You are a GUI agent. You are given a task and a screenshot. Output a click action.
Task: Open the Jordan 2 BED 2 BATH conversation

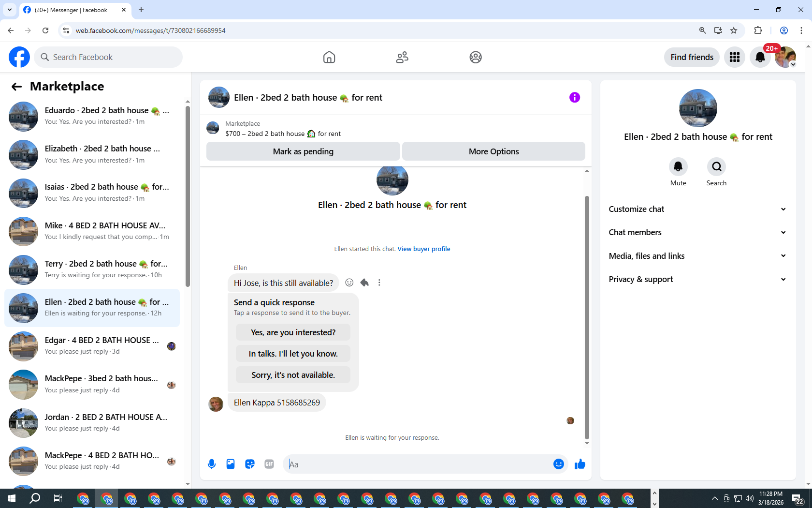[x=92, y=423]
